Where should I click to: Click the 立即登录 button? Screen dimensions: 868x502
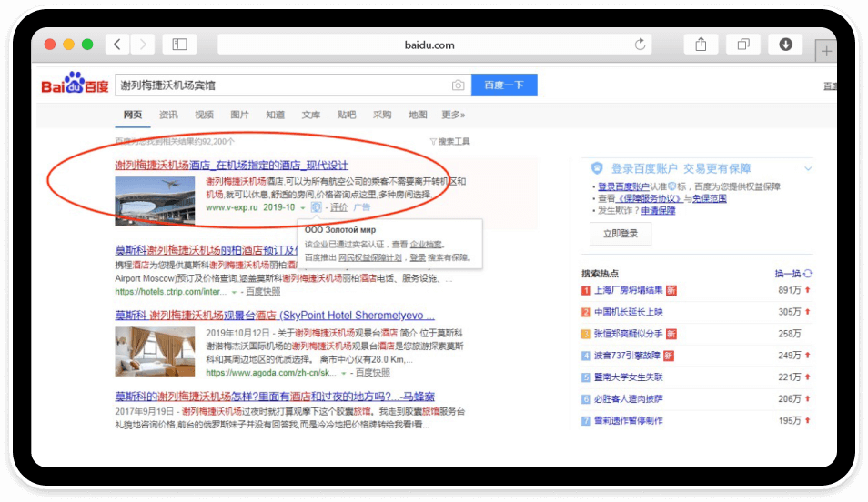621,234
